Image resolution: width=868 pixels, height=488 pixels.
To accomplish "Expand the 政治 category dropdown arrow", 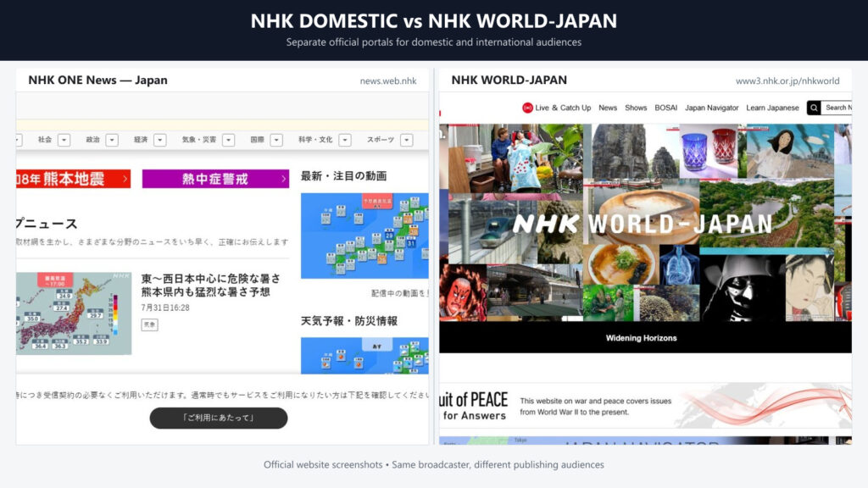I will click(112, 140).
